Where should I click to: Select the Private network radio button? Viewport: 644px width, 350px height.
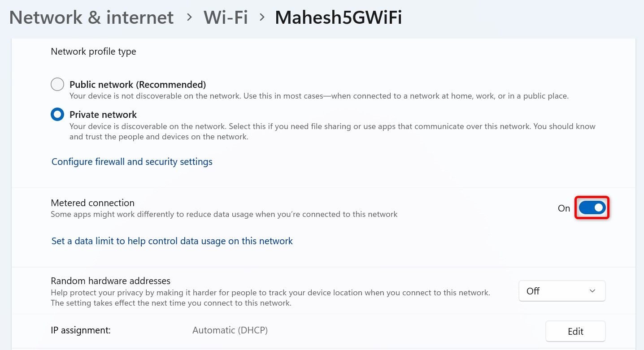coord(57,114)
